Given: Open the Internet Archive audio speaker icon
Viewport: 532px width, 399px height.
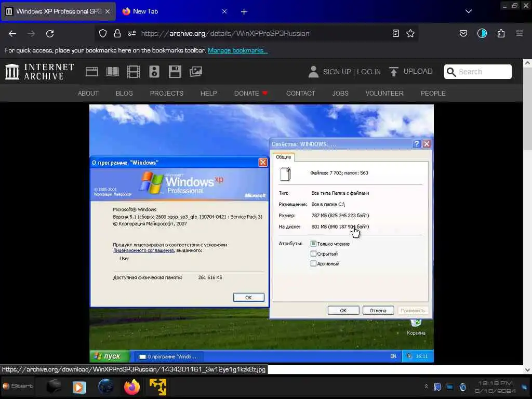Looking at the screenshot, I should coord(154,72).
